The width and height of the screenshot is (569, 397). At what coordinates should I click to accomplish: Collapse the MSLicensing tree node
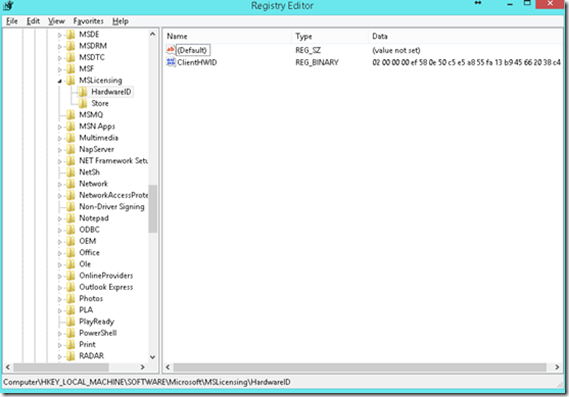point(60,81)
